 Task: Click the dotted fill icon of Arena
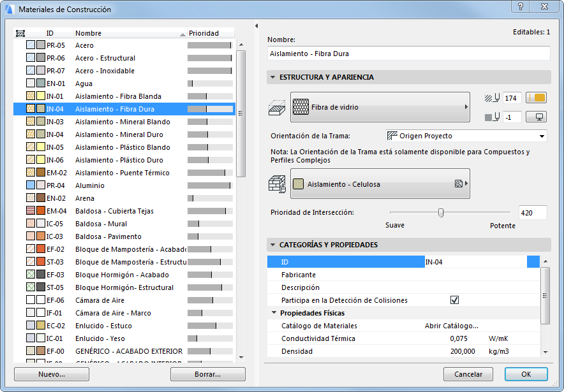tap(31, 198)
